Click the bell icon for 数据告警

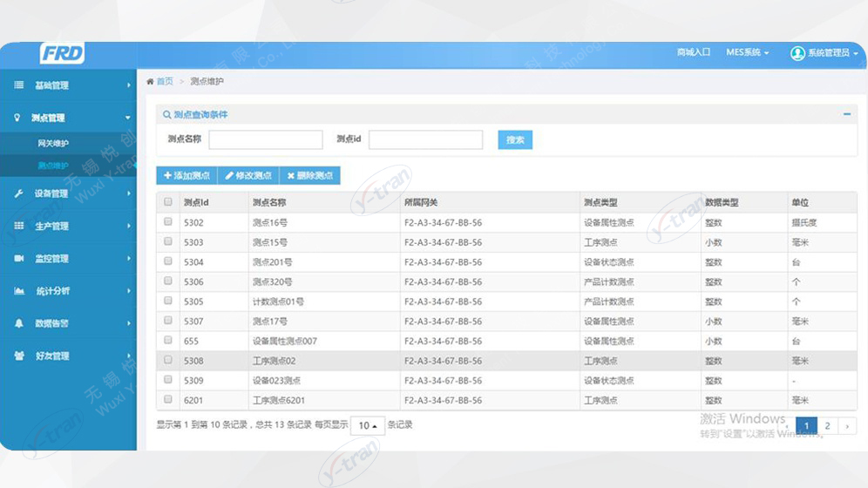tap(18, 323)
